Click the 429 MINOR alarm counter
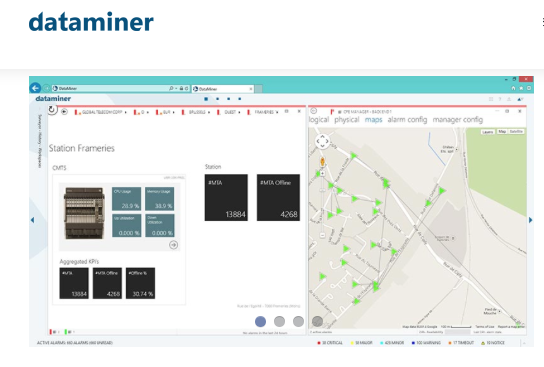 click(392, 343)
